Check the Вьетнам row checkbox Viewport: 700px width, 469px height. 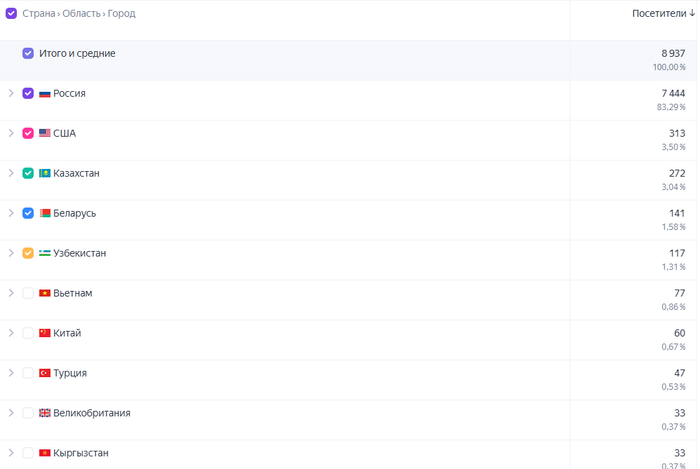pyautogui.click(x=28, y=293)
